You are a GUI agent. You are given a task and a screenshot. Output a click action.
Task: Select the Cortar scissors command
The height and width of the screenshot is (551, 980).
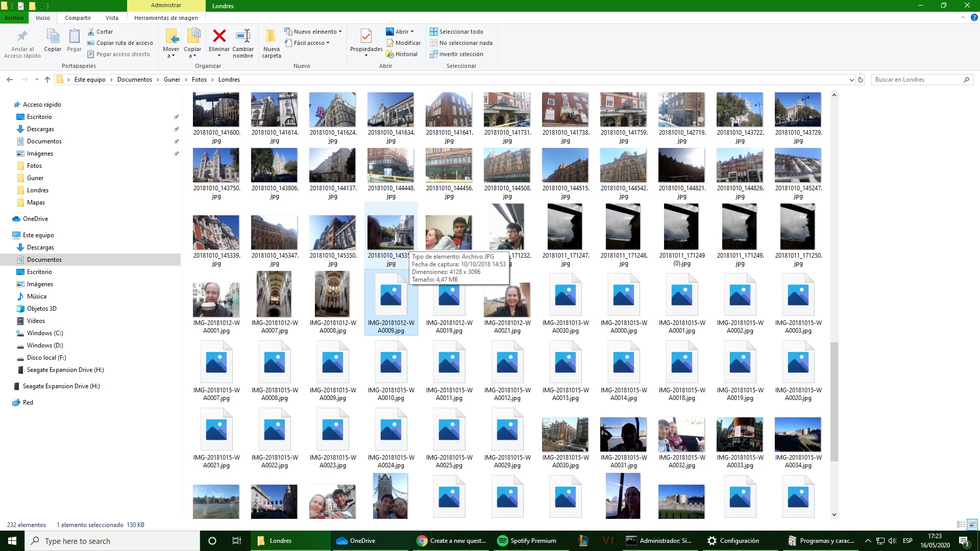(x=100, y=32)
